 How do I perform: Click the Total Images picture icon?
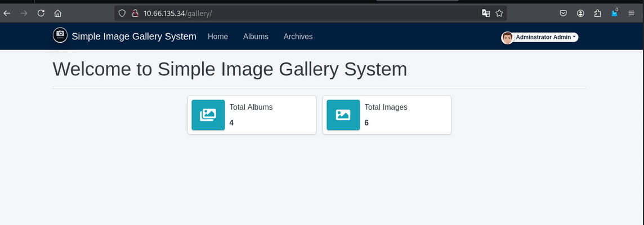tap(343, 115)
